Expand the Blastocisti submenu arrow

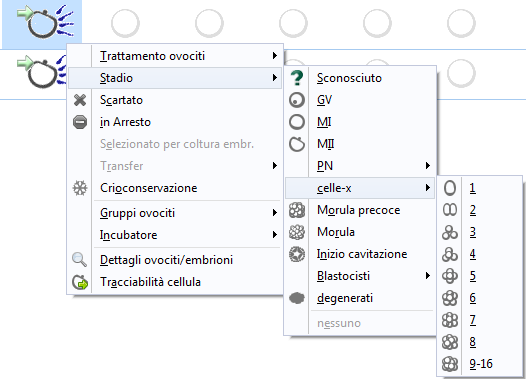coord(428,276)
